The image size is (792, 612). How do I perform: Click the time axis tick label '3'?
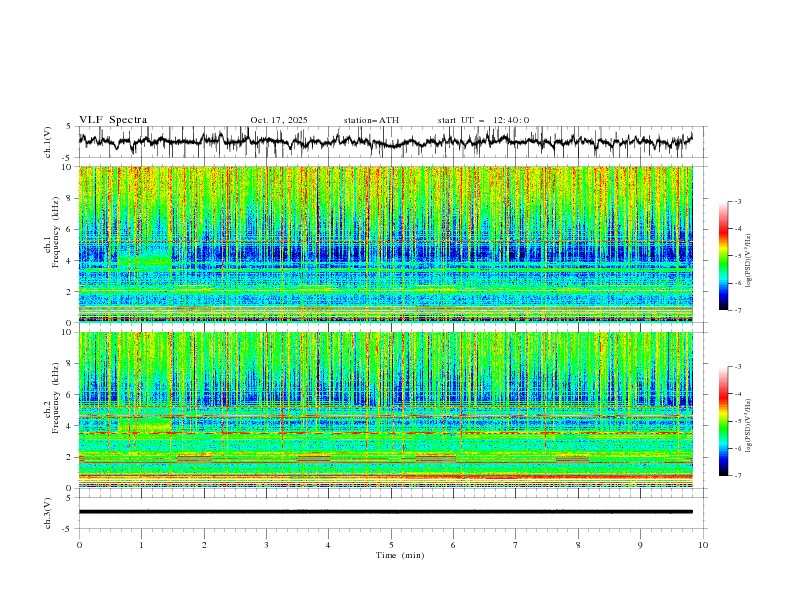(x=266, y=545)
